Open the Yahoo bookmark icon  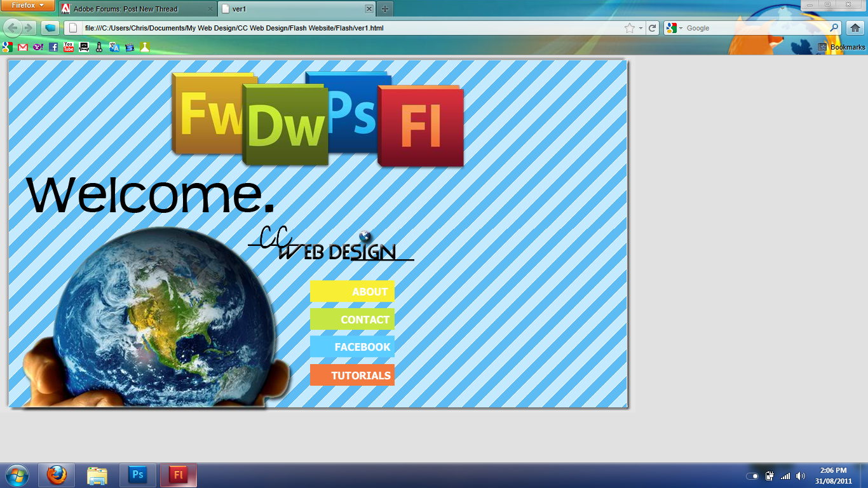pos(37,47)
